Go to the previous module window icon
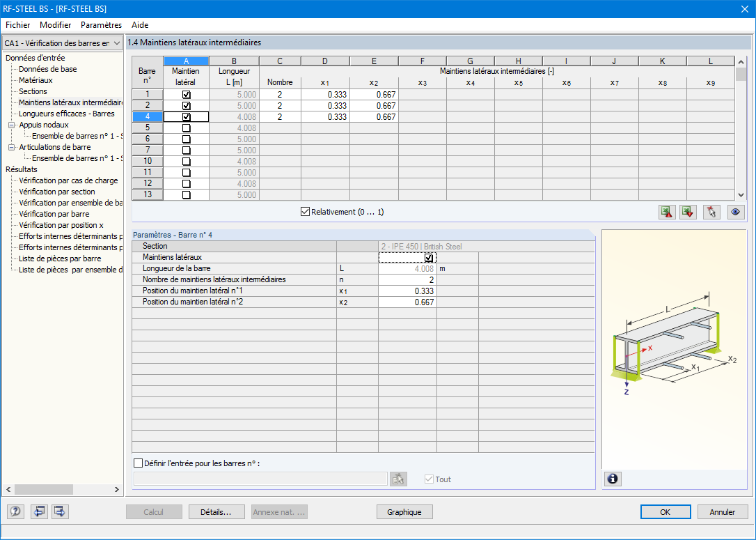Screen dimensions: 756x540 point(39,511)
